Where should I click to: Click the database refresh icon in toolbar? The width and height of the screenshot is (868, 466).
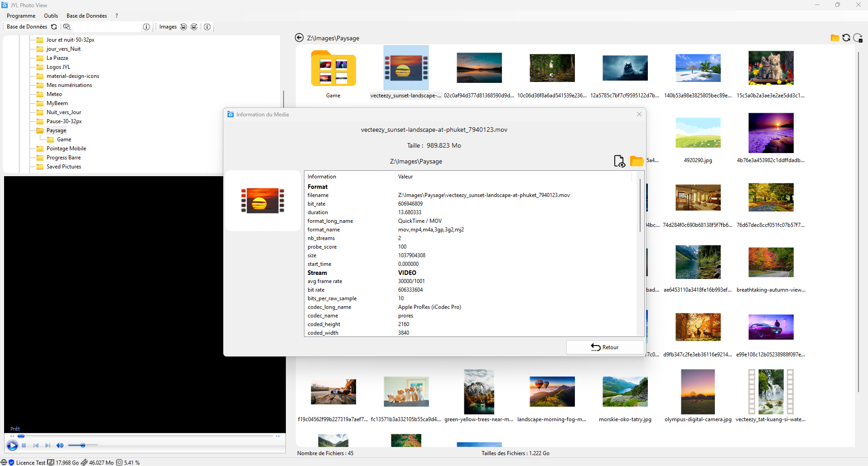pos(54,27)
